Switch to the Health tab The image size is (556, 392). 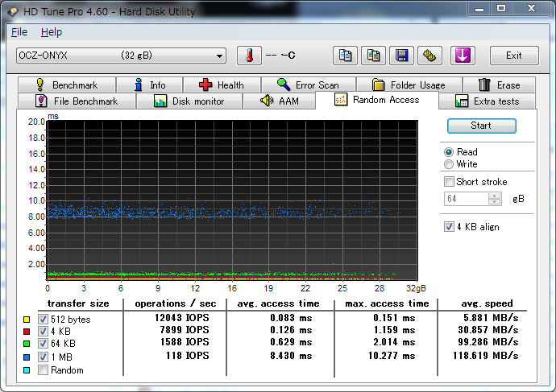222,85
